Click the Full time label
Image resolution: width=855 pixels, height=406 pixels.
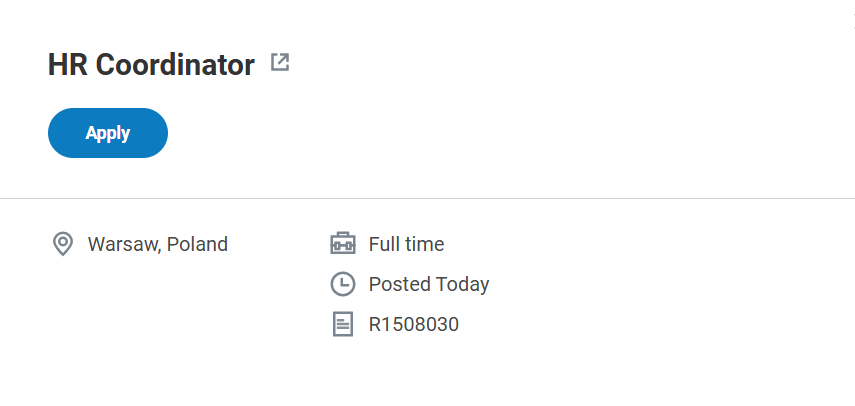point(406,244)
